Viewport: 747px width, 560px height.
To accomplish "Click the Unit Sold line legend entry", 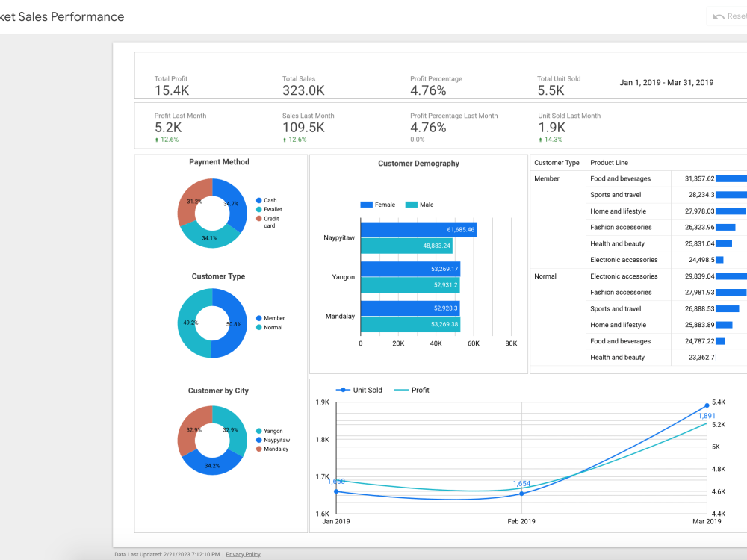I will (359, 390).
